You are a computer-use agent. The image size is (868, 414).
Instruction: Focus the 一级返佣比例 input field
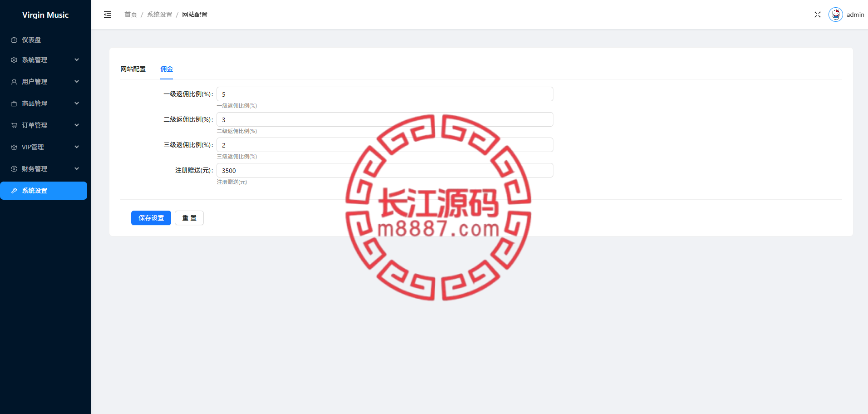coord(385,94)
